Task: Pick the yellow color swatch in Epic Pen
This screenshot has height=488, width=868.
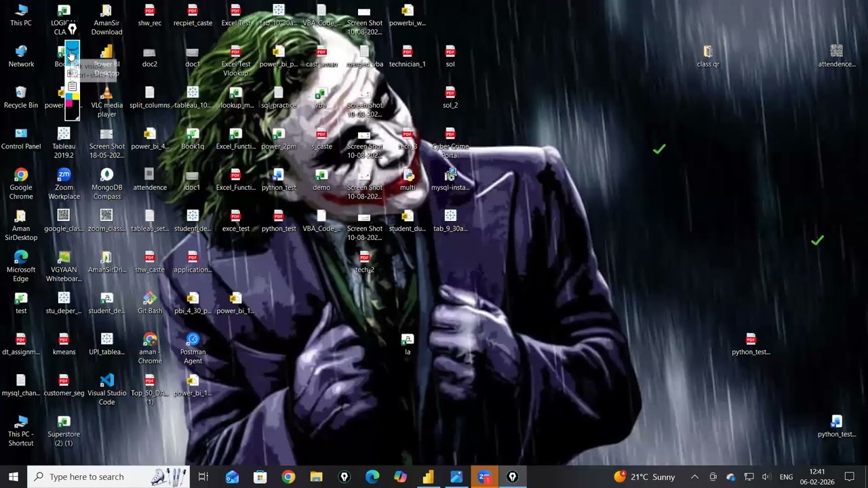Action: (75, 96)
